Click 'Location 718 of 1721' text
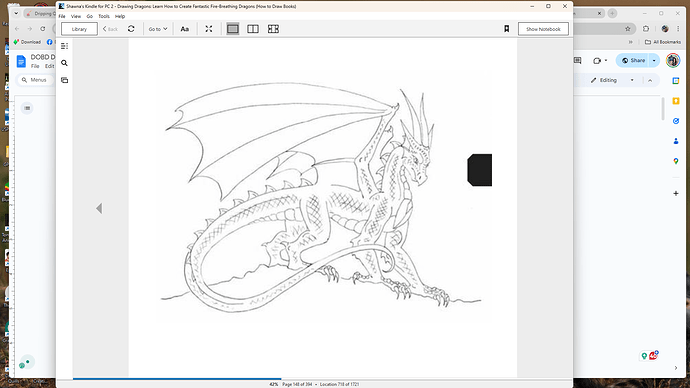 pos(339,384)
